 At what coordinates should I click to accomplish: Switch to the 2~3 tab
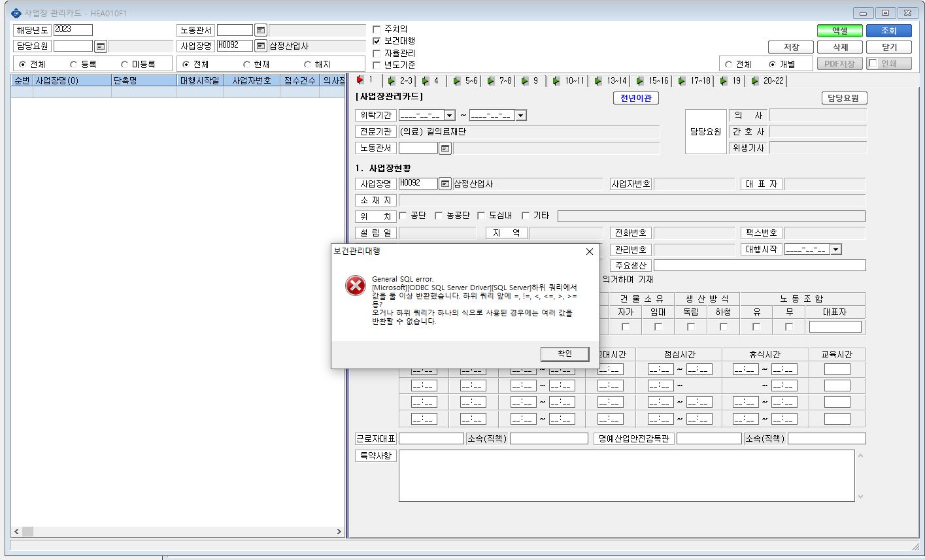point(401,81)
